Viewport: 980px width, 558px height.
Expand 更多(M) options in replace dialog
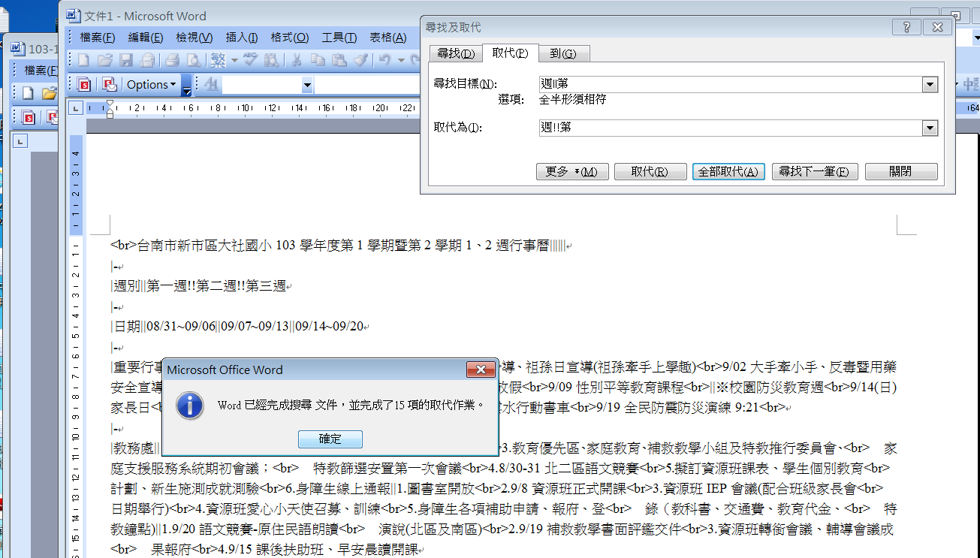click(x=571, y=172)
